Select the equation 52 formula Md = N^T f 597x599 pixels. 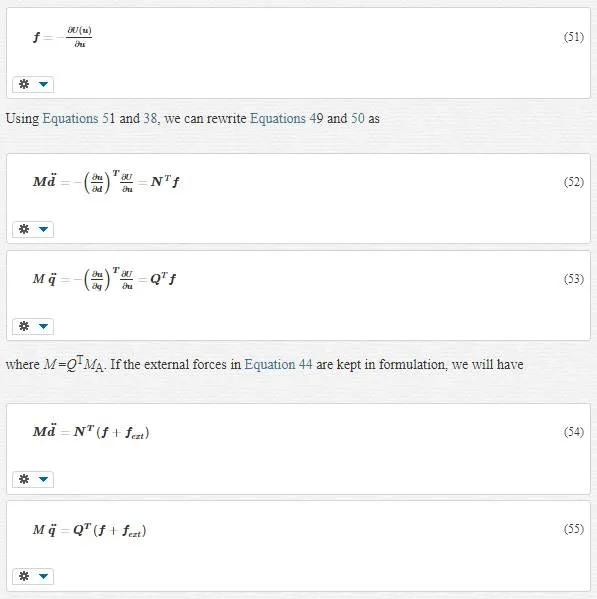106,182
